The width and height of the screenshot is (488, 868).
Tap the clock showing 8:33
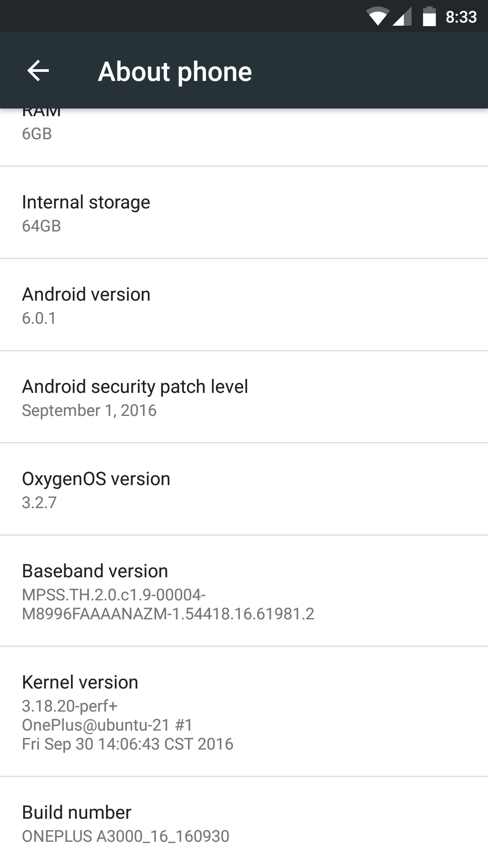461,17
